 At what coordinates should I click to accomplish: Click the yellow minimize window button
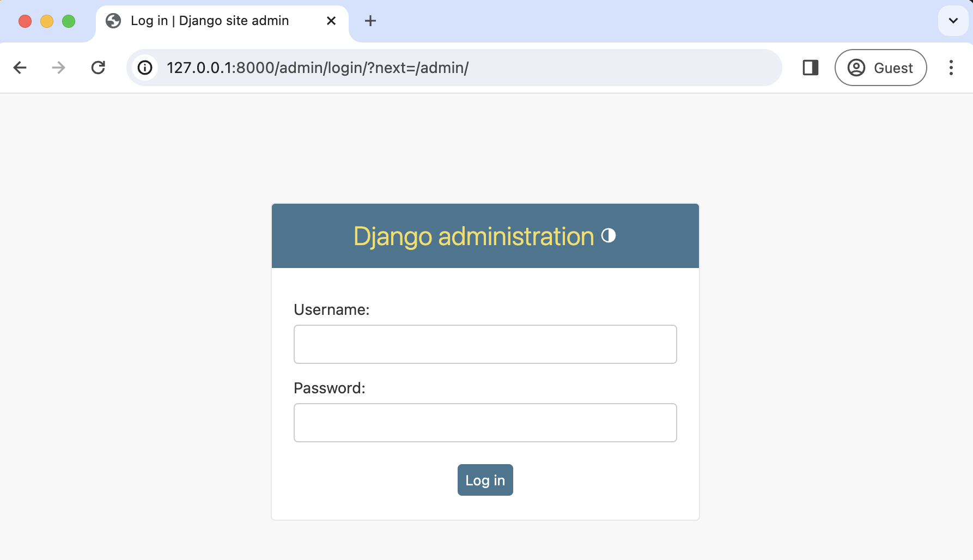[47, 21]
